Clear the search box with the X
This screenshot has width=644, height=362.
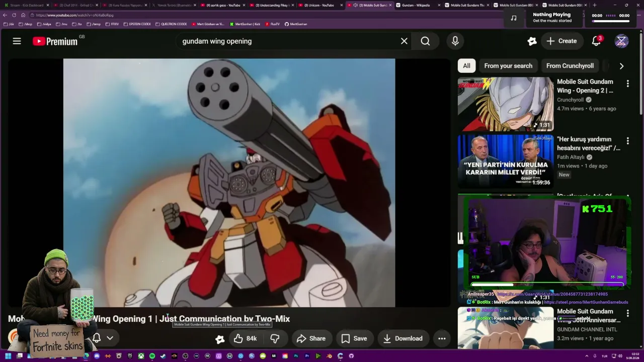404,41
